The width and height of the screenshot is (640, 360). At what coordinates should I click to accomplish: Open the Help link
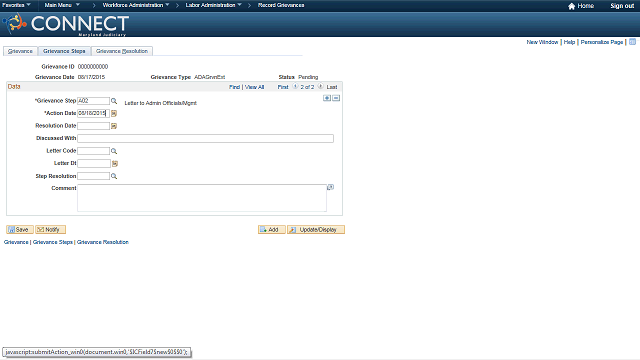click(x=569, y=42)
